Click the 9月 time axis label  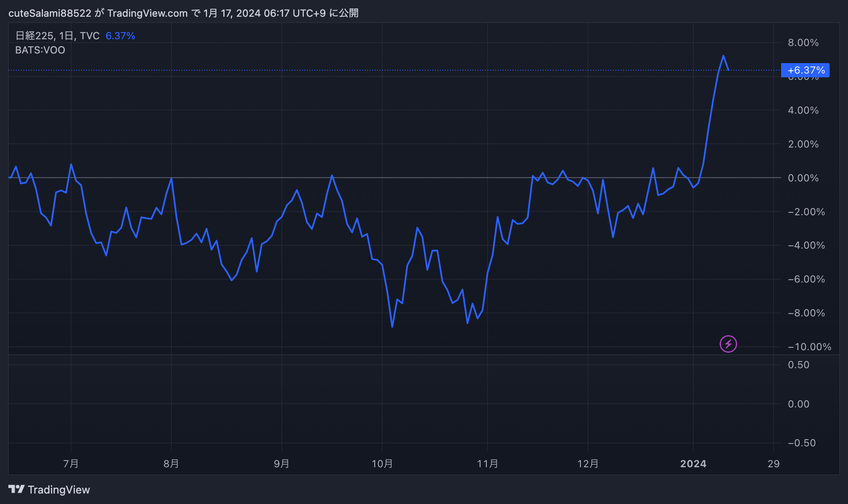[x=282, y=463]
